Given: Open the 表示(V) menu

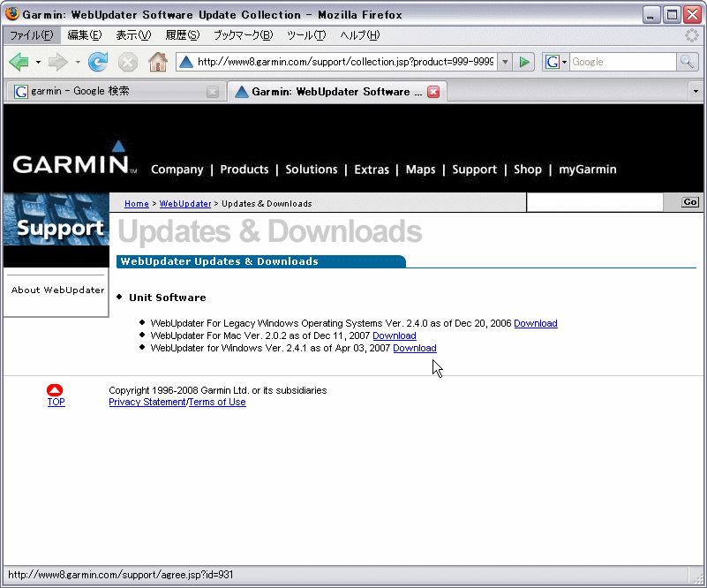Looking at the screenshot, I should point(133,35).
